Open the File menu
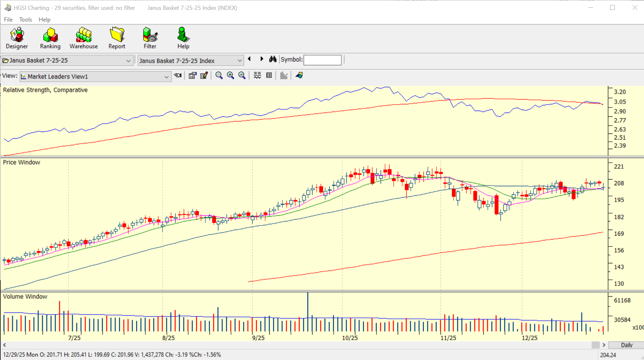The image size is (644, 360). coord(8,20)
